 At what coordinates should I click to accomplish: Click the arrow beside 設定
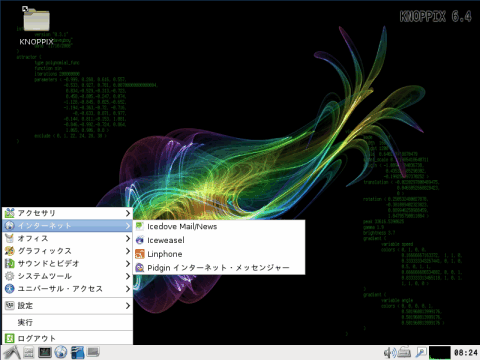tap(128, 305)
